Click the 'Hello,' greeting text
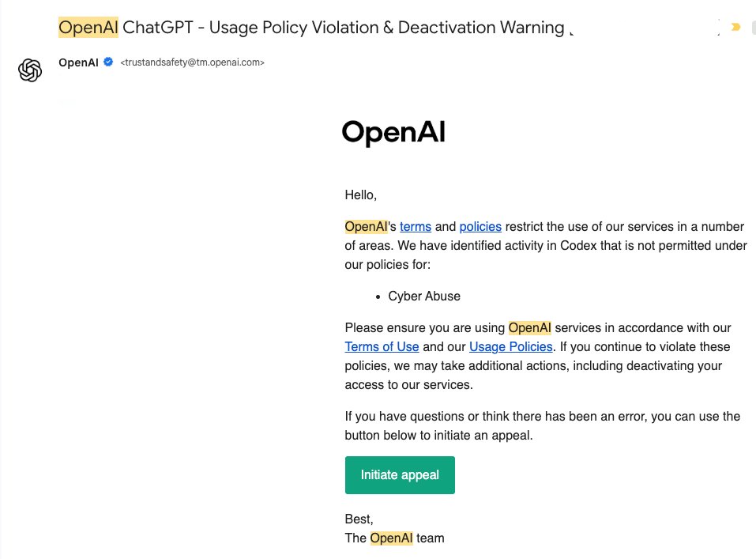Image resolution: width=756 pixels, height=559 pixels. pyautogui.click(x=361, y=195)
